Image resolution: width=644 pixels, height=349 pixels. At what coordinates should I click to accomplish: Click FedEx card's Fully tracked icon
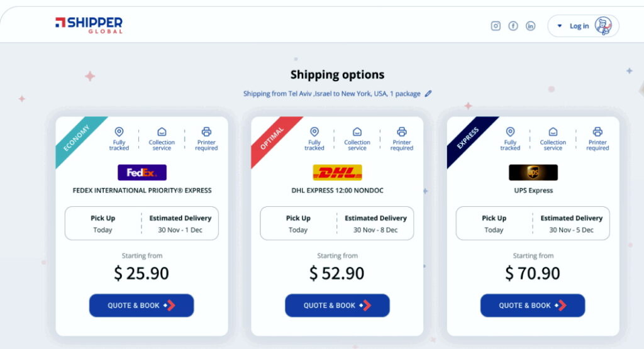coord(119,132)
